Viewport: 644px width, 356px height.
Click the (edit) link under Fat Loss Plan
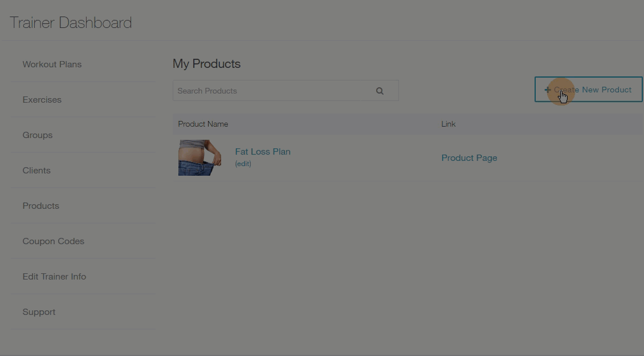(x=243, y=164)
